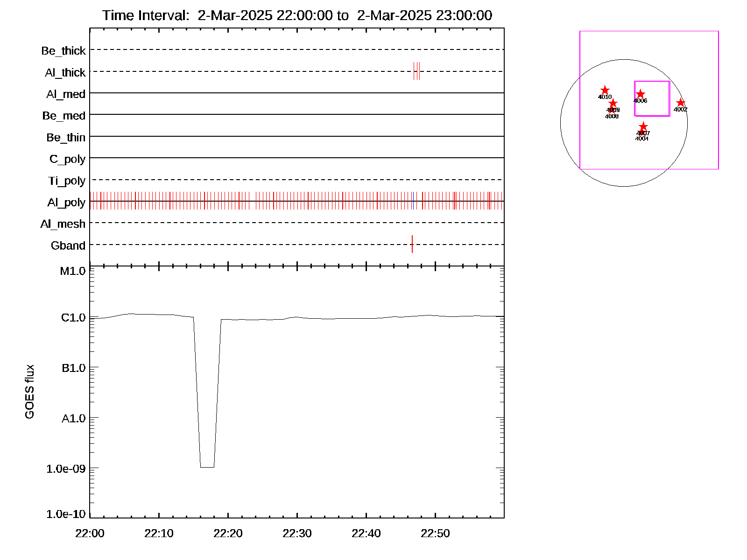Click the Ti_poly filter label
Viewport: 747px width, 560px height.
coord(67,181)
